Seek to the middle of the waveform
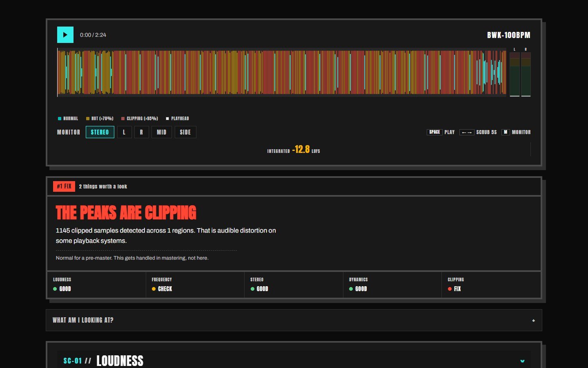This screenshot has width=588, height=368. 282,72
